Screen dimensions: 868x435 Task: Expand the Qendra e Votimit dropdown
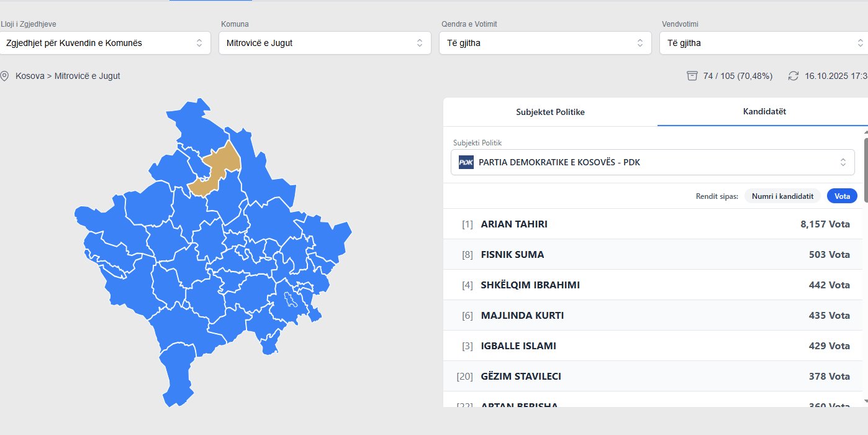point(545,43)
